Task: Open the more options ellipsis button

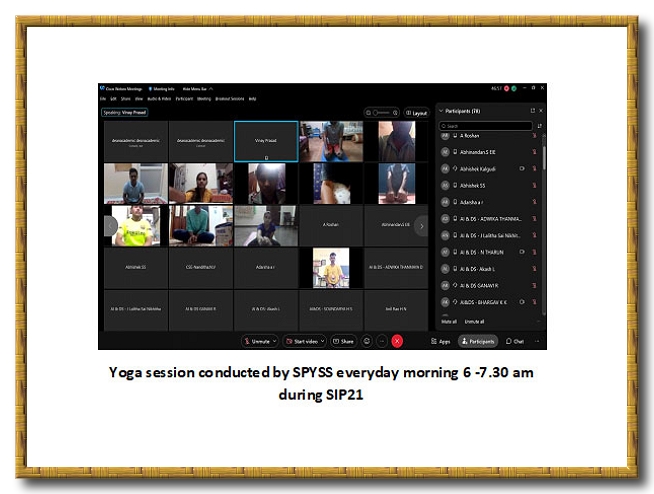Action: [381, 341]
